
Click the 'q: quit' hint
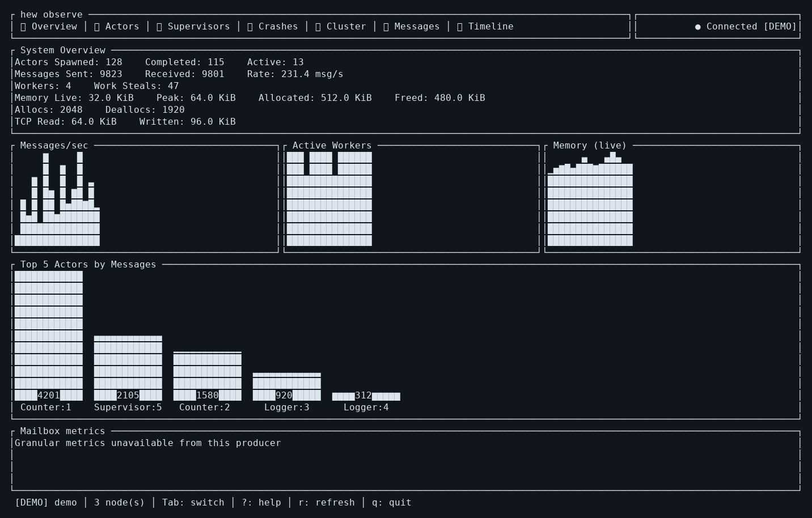pos(392,503)
